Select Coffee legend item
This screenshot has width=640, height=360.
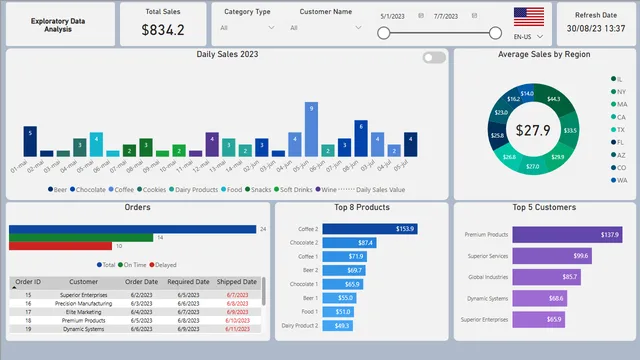pyautogui.click(x=121, y=189)
